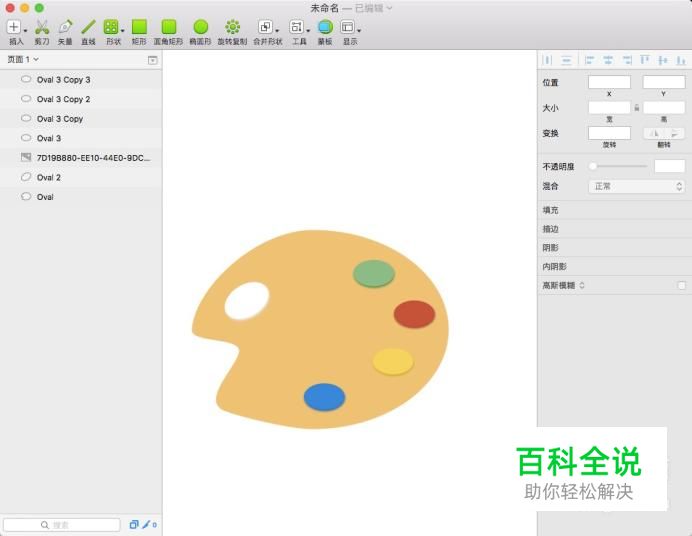Viewport: 692px width, 536px height.
Task: Click distribute horizontally icon
Action: tap(547, 60)
